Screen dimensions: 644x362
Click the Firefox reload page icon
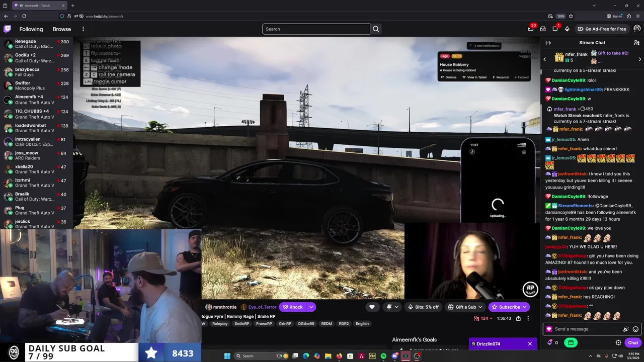pos(24,16)
